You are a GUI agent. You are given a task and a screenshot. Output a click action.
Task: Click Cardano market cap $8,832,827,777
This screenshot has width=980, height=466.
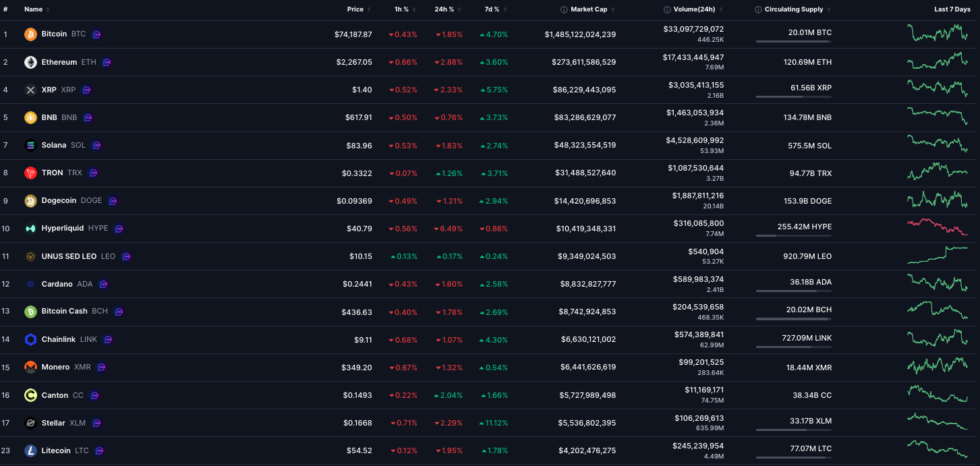coord(588,284)
